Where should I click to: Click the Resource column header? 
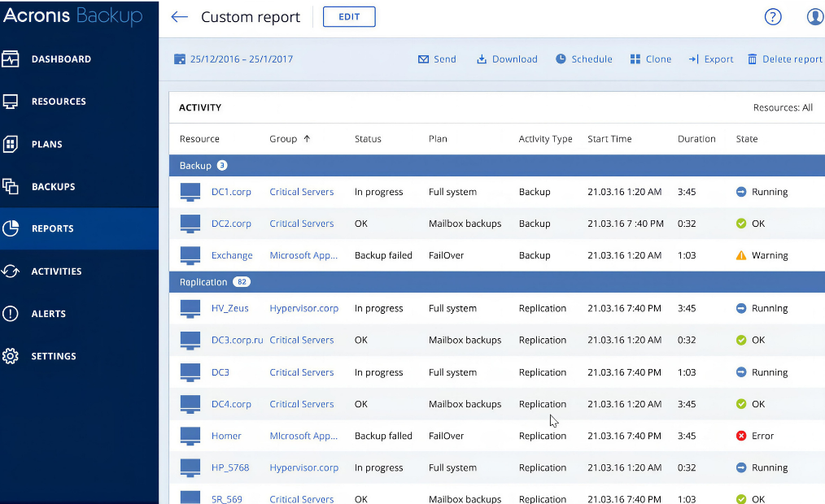click(x=199, y=139)
